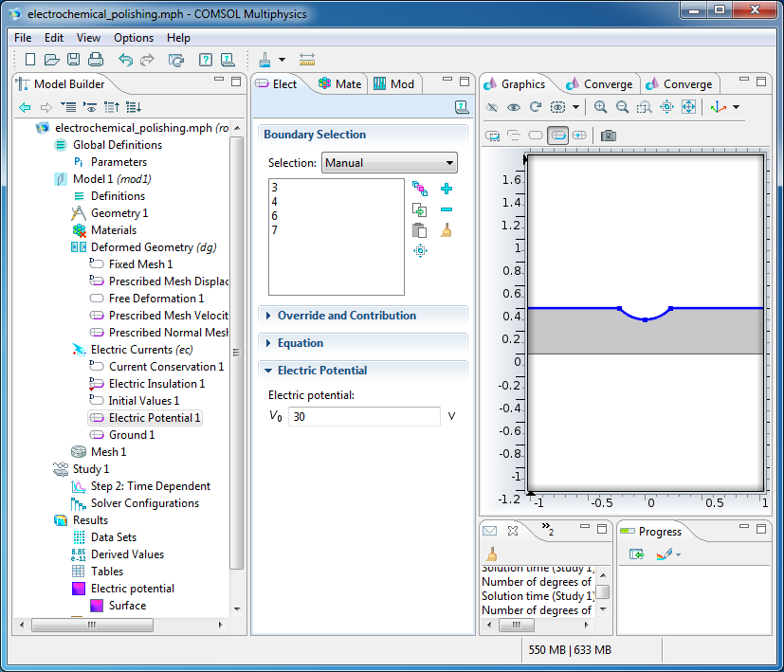The width and height of the screenshot is (784, 672).
Task: Open the Options menu
Action: point(134,38)
